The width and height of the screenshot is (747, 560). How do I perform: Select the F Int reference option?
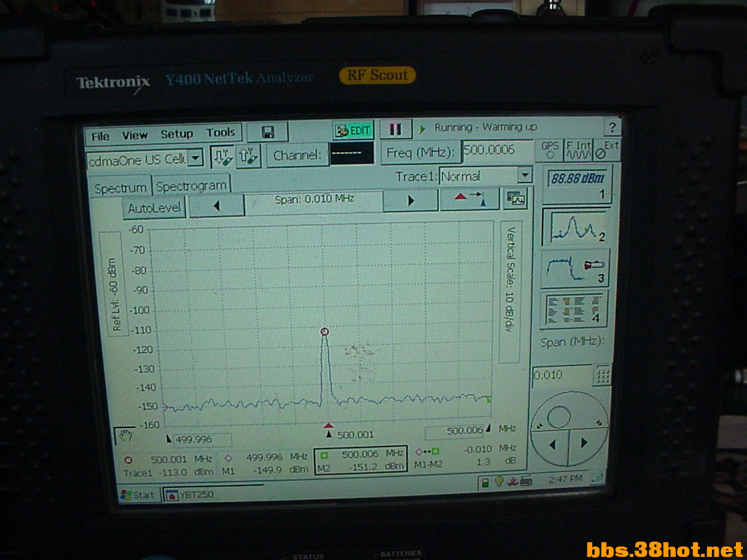click(x=578, y=150)
